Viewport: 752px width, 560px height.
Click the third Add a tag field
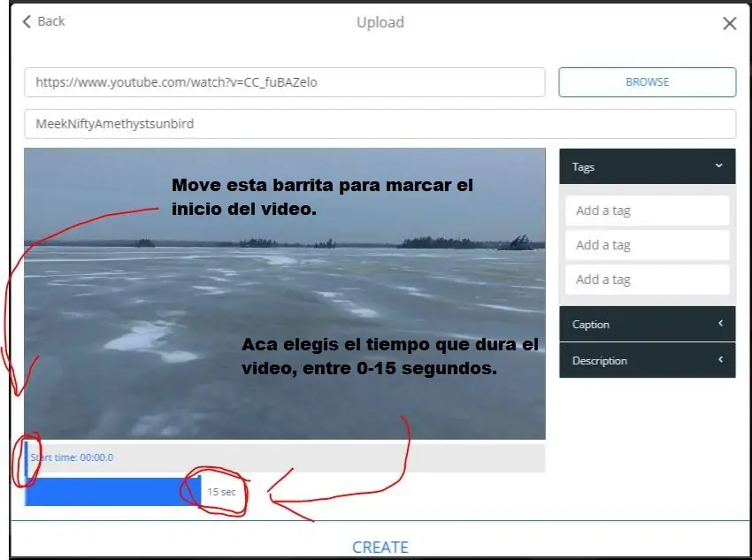tap(647, 280)
